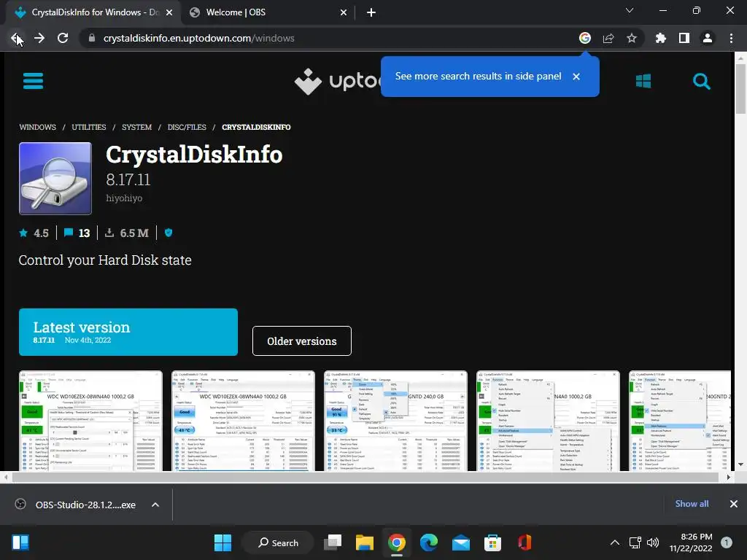View site lock information

point(92,38)
